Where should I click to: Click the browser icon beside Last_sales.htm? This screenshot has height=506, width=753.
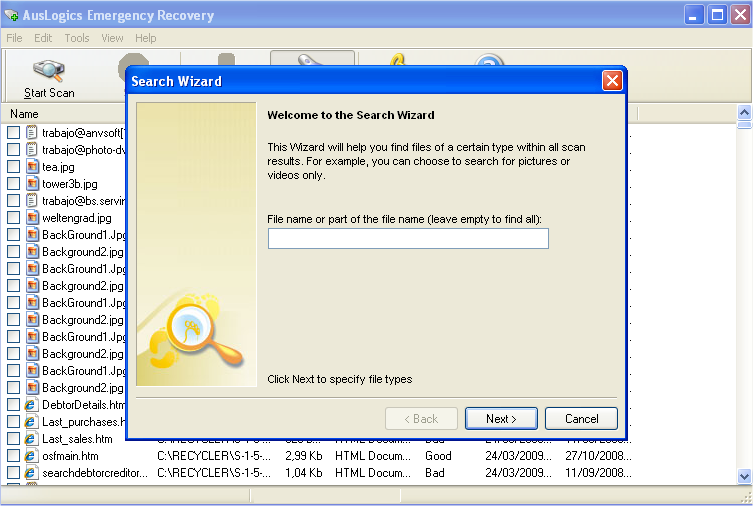[30, 439]
